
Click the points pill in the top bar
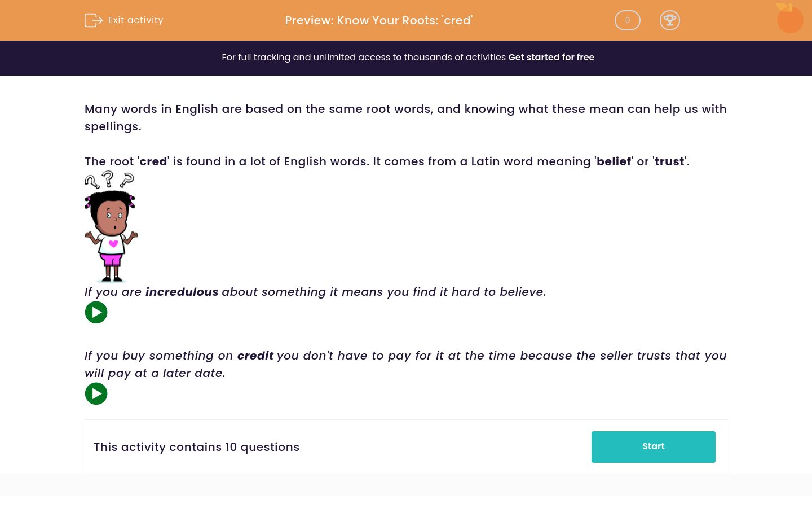coord(628,20)
